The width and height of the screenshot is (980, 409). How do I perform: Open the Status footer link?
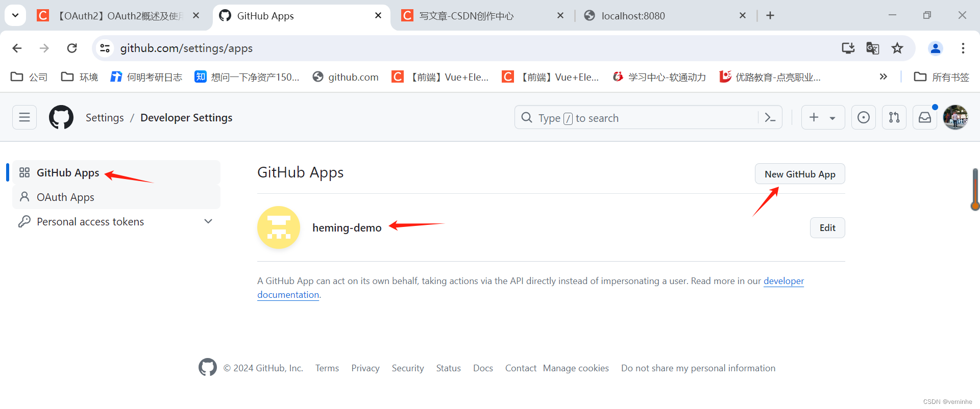[449, 368]
